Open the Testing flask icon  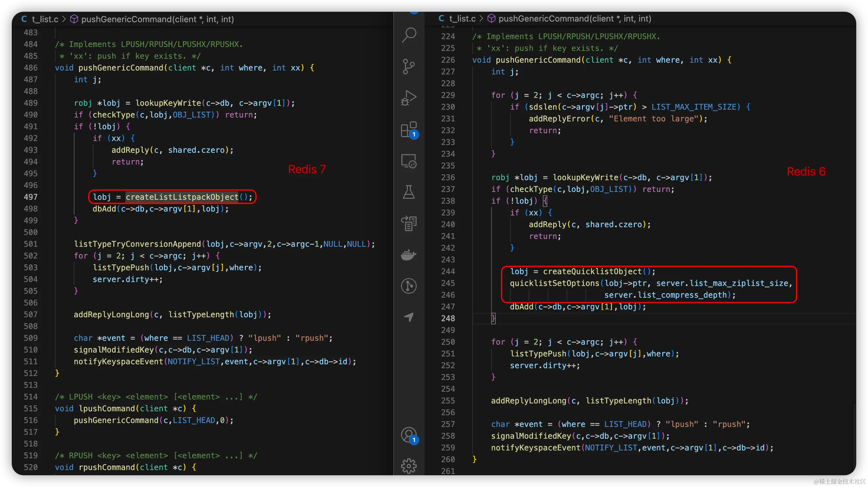pyautogui.click(x=409, y=192)
